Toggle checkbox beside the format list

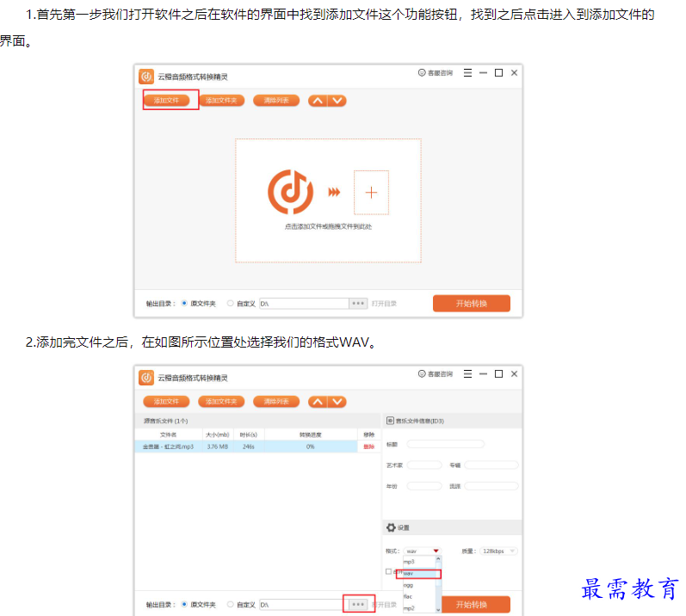388,571
